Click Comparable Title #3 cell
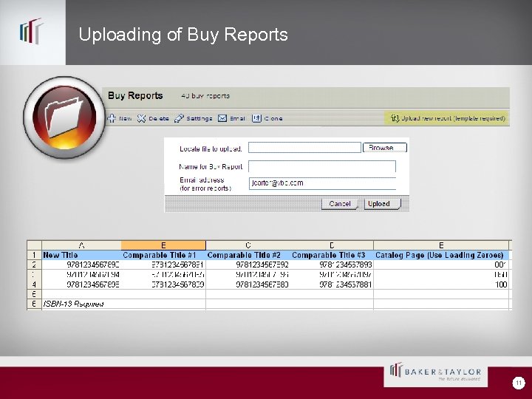Screen dimensions: 532x399 332,255
